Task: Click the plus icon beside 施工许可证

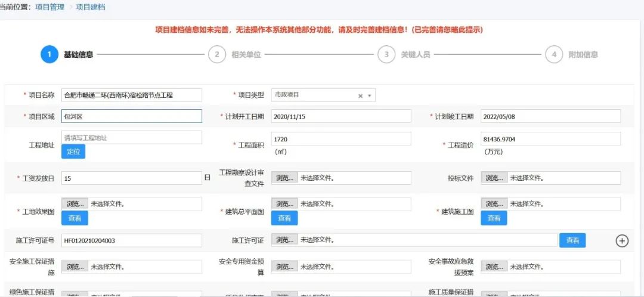Action: click(622, 241)
